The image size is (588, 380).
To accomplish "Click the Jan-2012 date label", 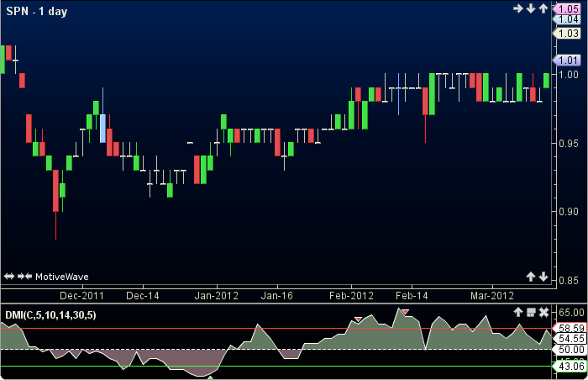I will tap(217, 296).
